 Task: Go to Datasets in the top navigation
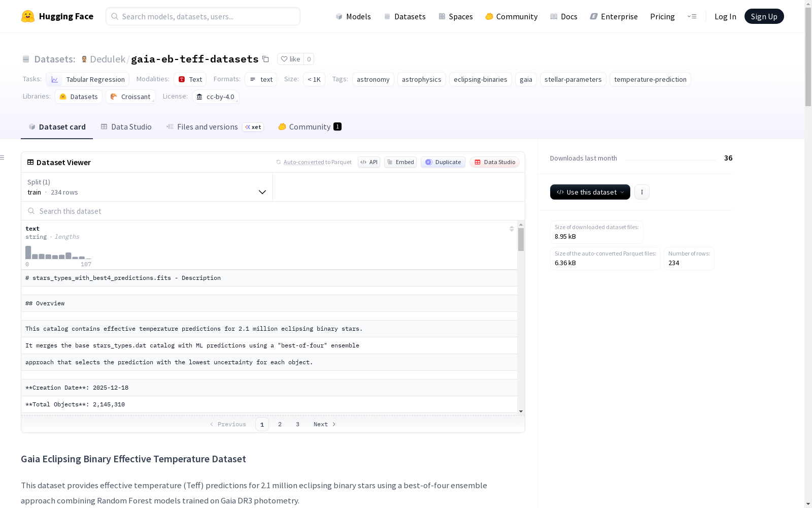click(404, 16)
